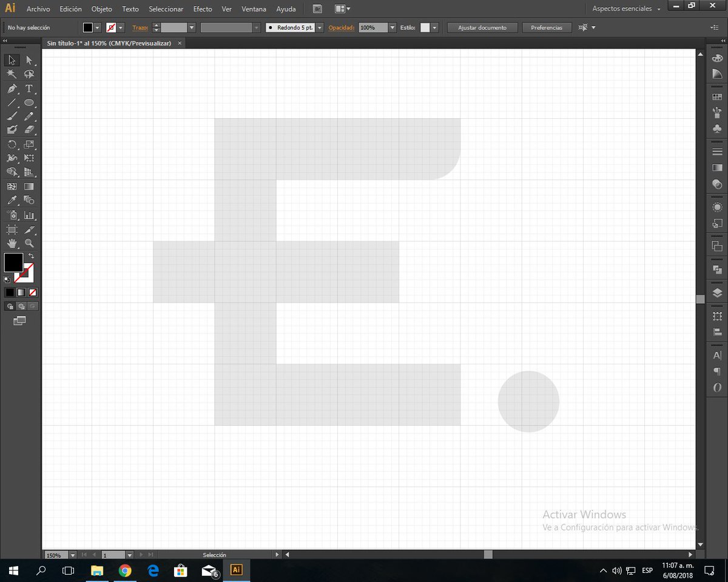This screenshot has width=728, height=582.
Task: Select the Shape Builder tool
Action: (x=12, y=172)
